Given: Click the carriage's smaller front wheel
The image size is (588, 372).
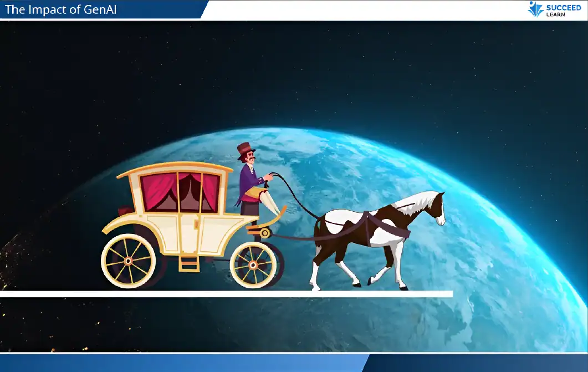Looking at the screenshot, I should (x=253, y=265).
